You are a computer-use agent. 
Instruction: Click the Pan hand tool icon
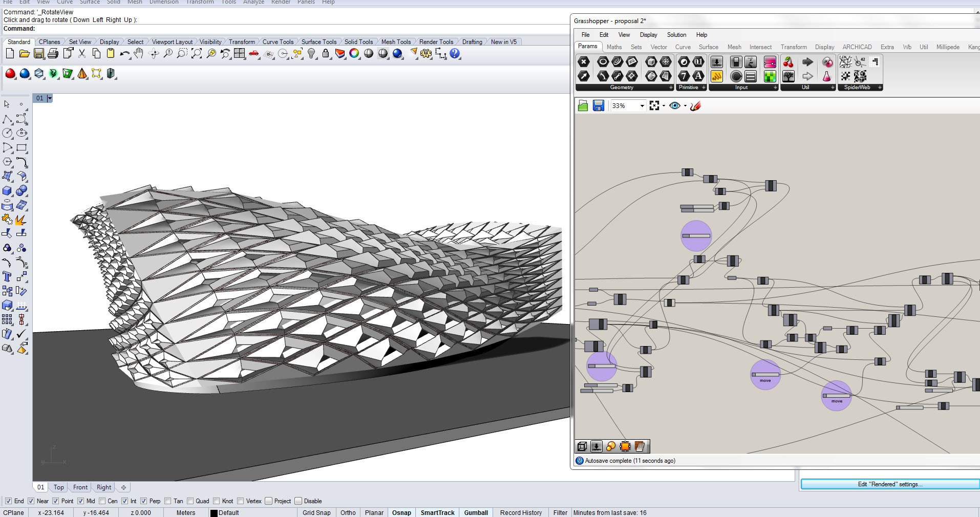click(x=139, y=54)
